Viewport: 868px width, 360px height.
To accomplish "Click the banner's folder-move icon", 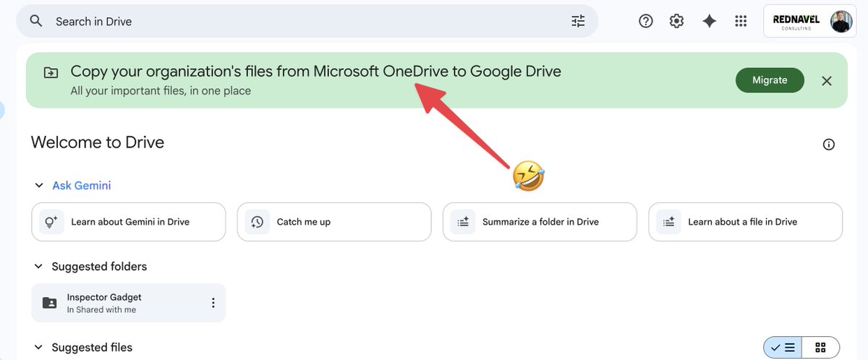I will point(51,72).
